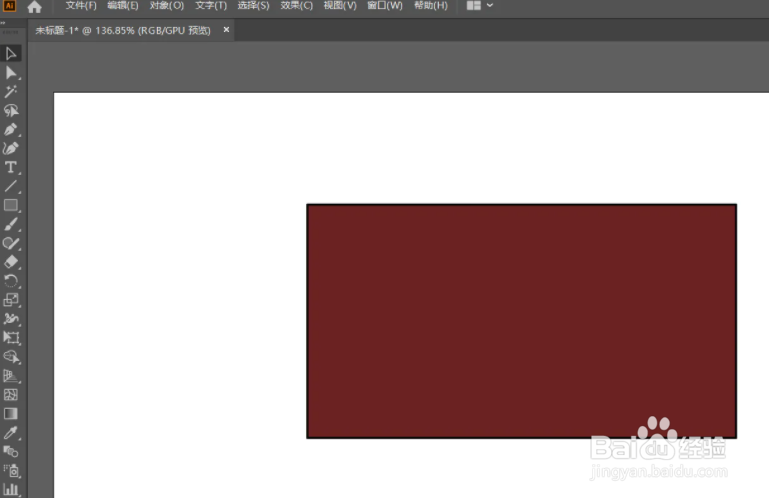Select the Gradient tool
Image resolution: width=769 pixels, height=498 pixels.
coord(11,414)
